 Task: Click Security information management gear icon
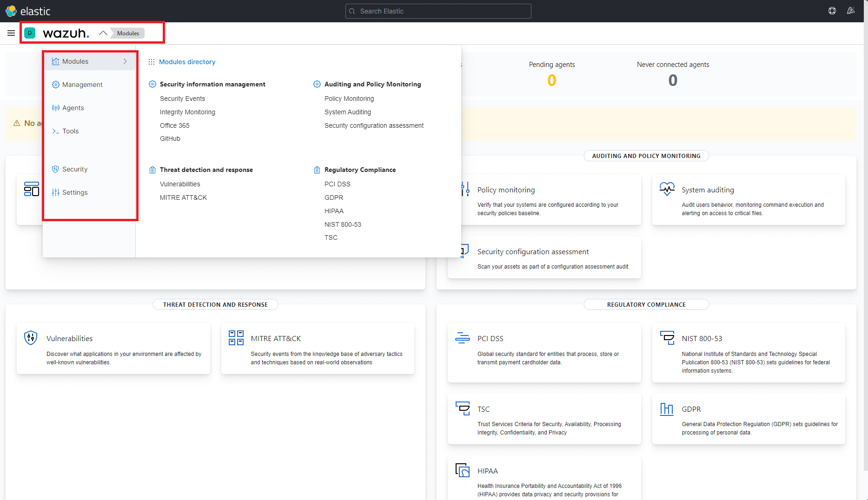[x=152, y=84]
